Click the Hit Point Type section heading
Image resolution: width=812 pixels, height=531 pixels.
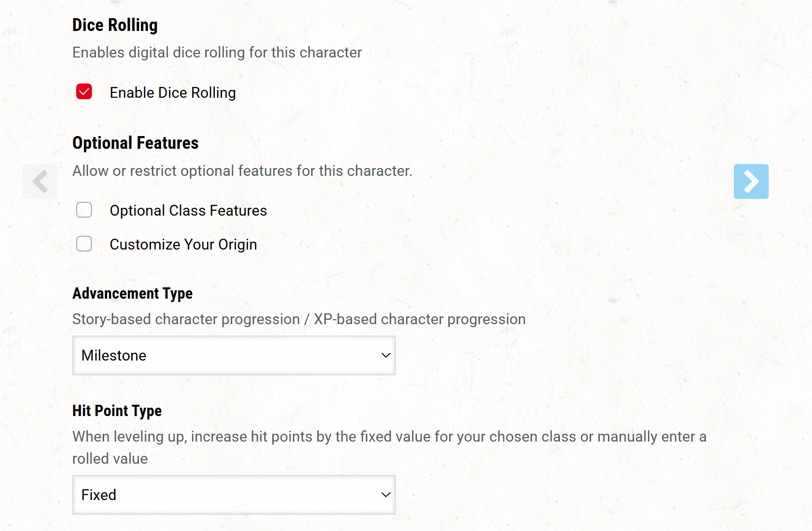click(x=117, y=411)
